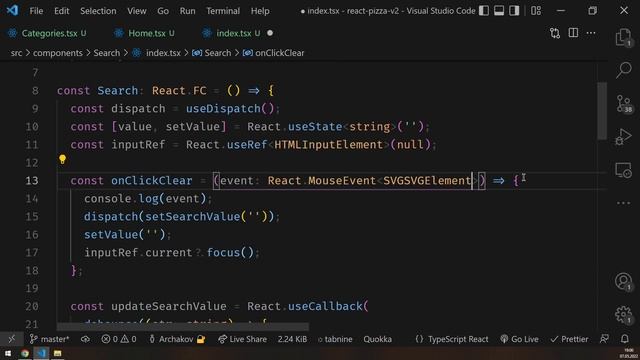The width and height of the screenshot is (640, 360).
Task: Open the Selection menu
Action: pos(98,11)
